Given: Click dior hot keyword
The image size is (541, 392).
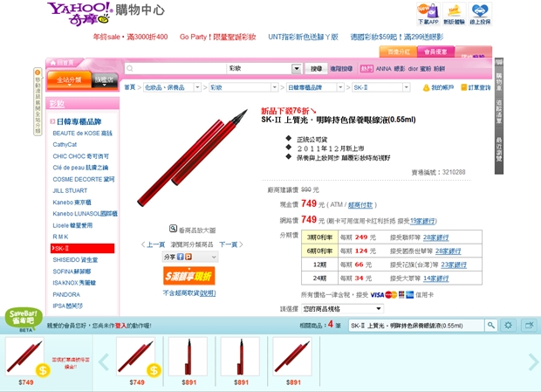Looking at the screenshot, I should click(413, 69).
